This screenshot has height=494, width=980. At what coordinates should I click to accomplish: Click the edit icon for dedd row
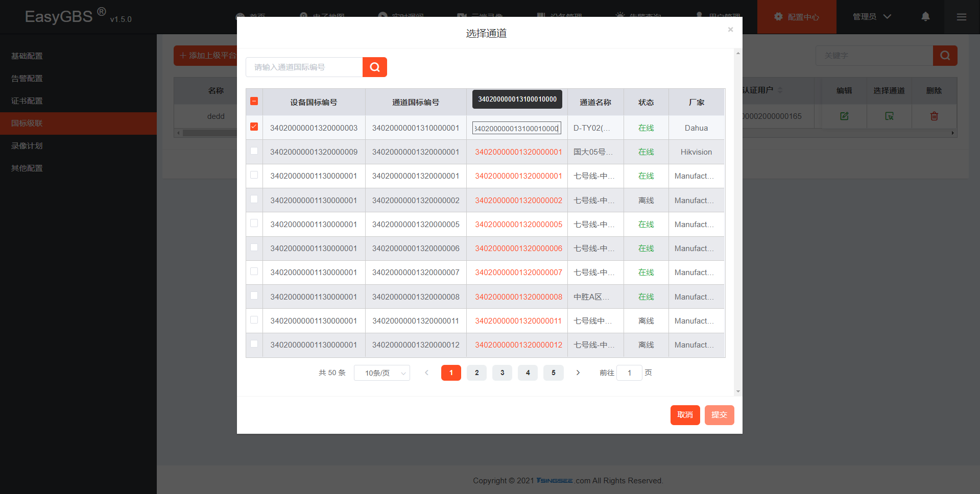click(x=844, y=116)
